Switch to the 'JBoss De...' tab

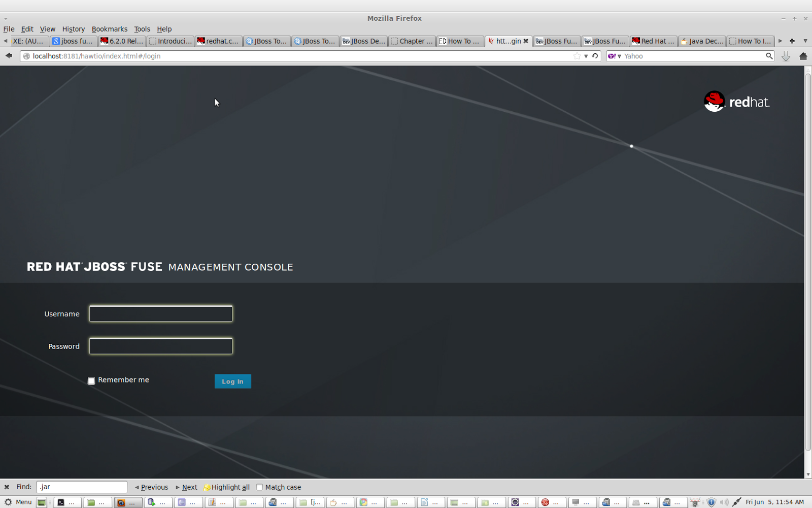point(364,41)
